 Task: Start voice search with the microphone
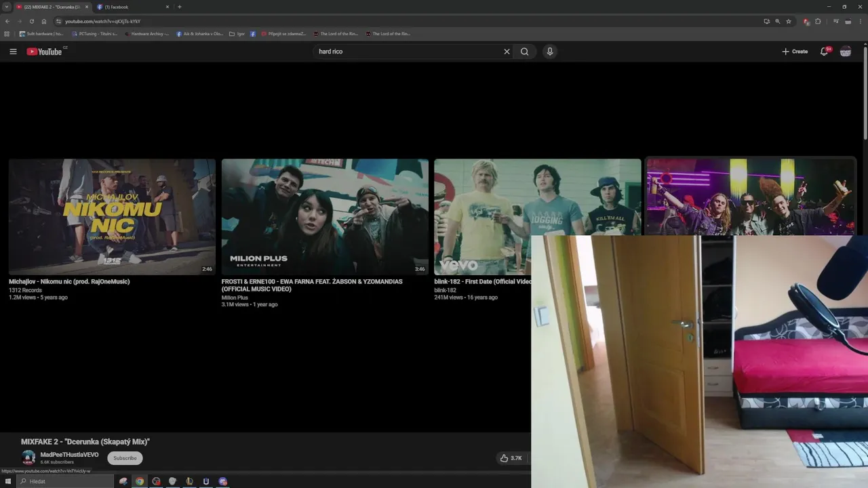pos(550,52)
